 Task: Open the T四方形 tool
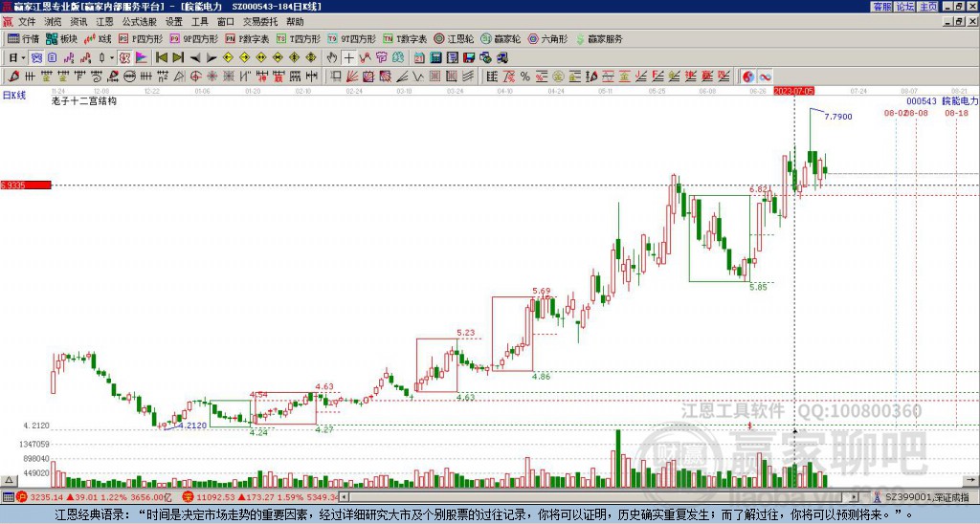[x=299, y=38]
